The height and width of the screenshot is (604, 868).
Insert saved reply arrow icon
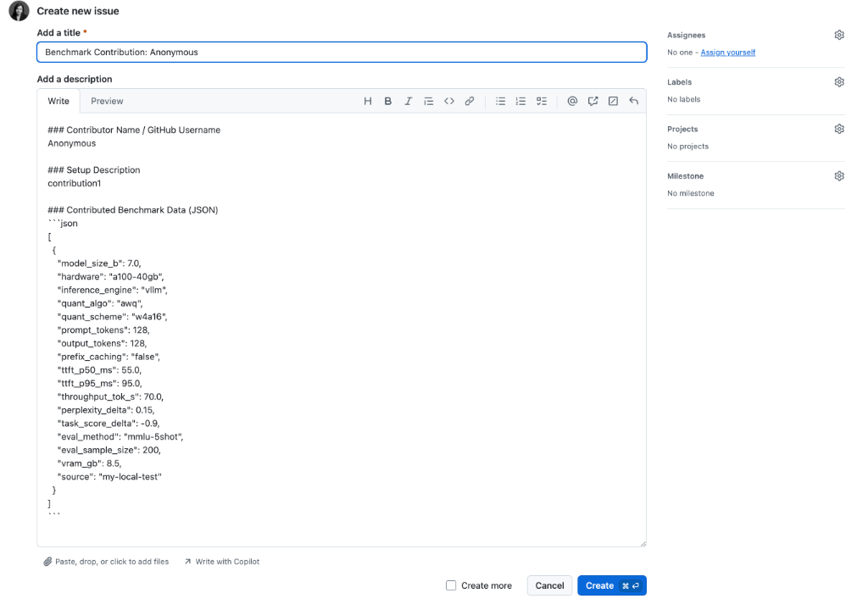[x=634, y=101]
